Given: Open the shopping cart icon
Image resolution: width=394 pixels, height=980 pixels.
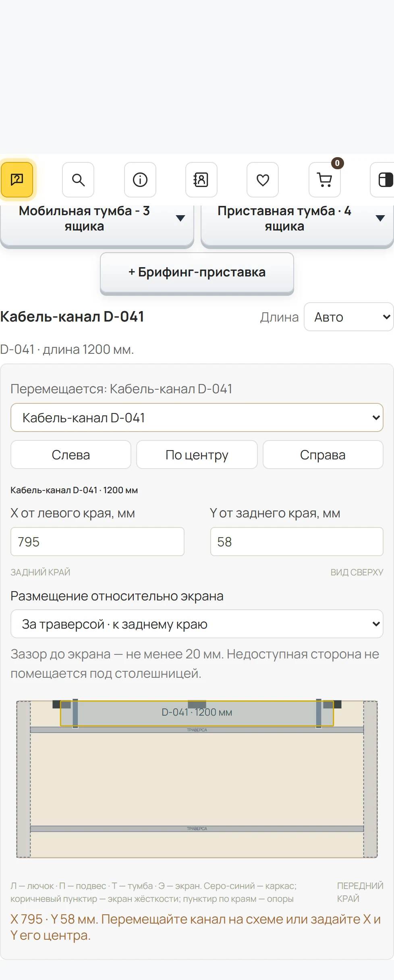Looking at the screenshot, I should (x=325, y=180).
